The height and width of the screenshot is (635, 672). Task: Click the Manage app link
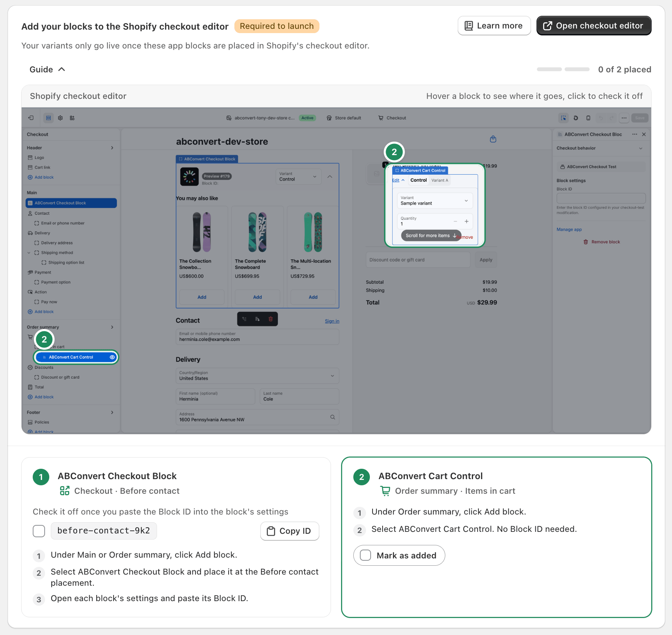click(x=569, y=229)
